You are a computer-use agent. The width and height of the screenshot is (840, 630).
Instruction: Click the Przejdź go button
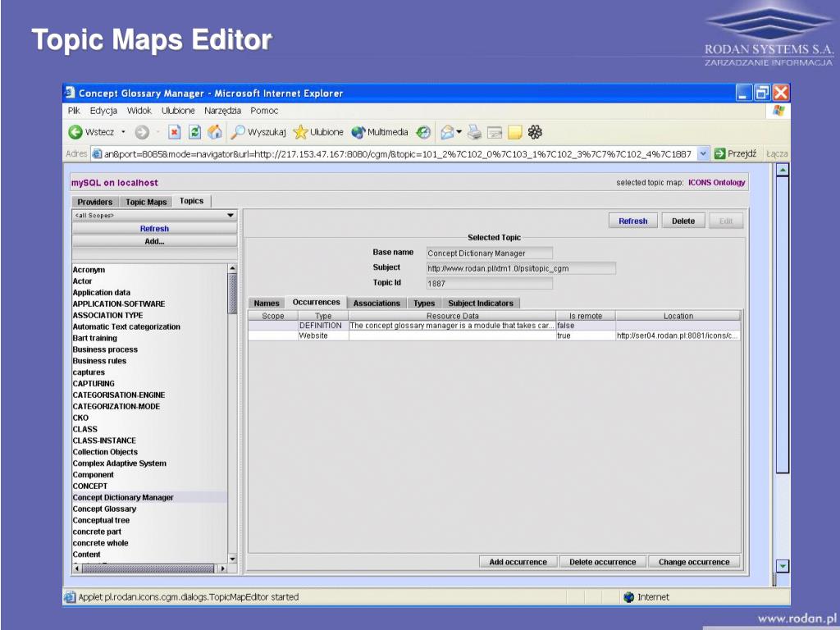pos(736,153)
